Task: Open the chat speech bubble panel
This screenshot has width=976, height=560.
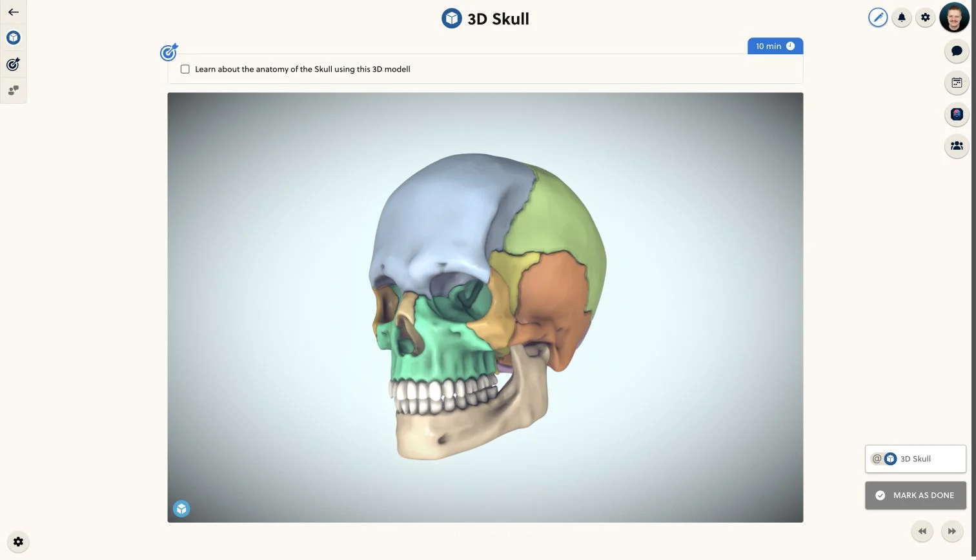Action: (957, 51)
